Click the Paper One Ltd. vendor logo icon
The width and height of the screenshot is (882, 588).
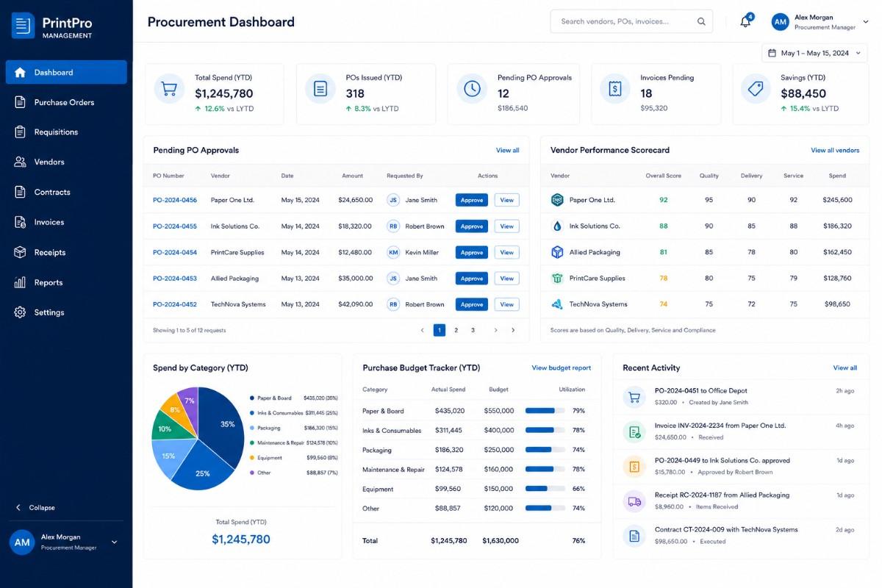[557, 200]
